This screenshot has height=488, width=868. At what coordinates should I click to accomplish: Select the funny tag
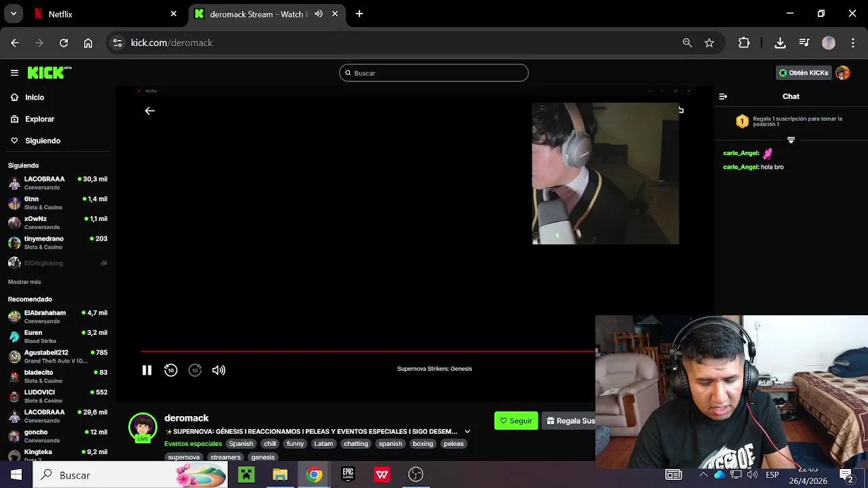pyautogui.click(x=295, y=444)
